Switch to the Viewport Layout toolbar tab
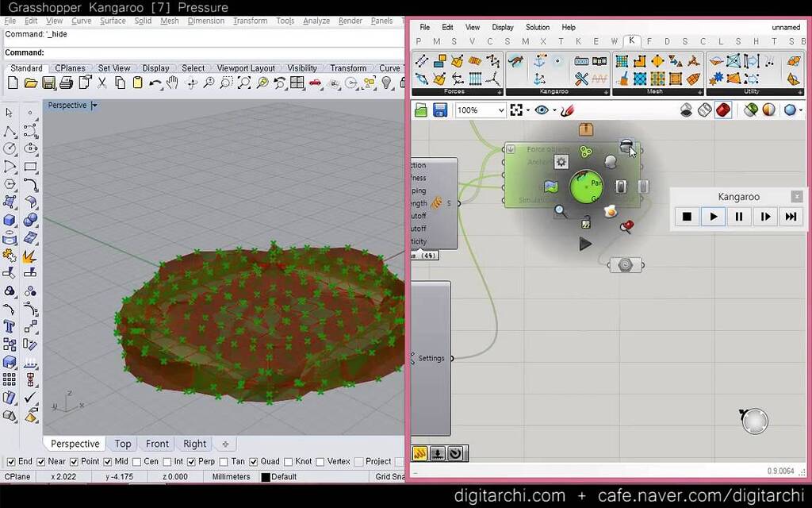The width and height of the screenshot is (812, 508). (x=246, y=68)
